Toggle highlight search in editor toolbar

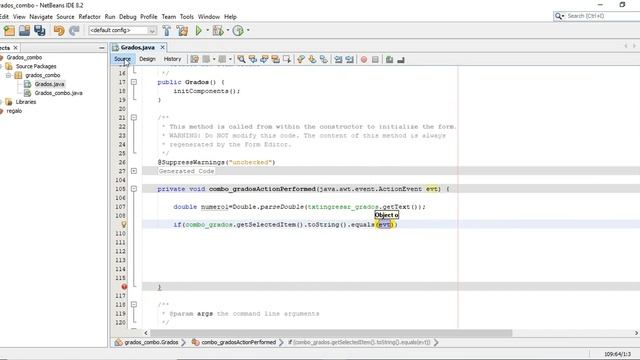[276, 60]
